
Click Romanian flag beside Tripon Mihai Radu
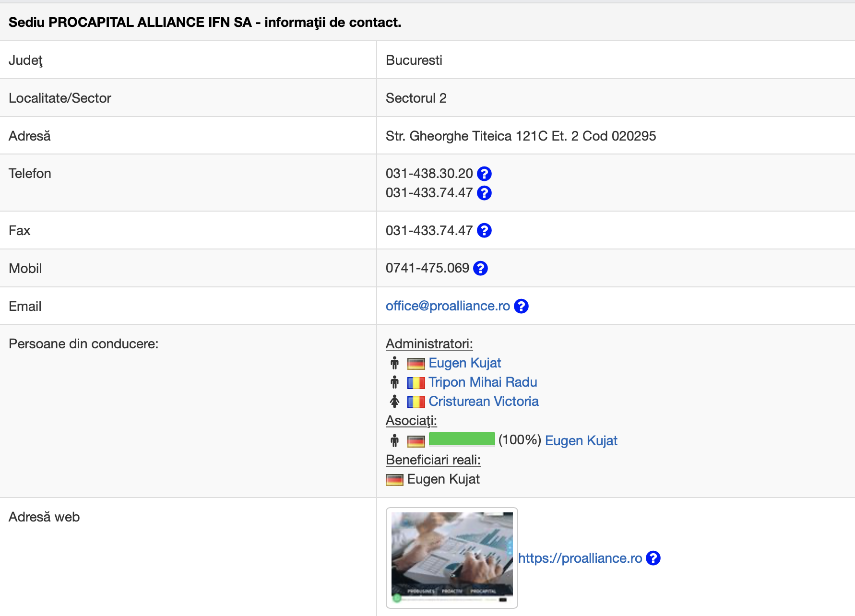[x=416, y=383]
